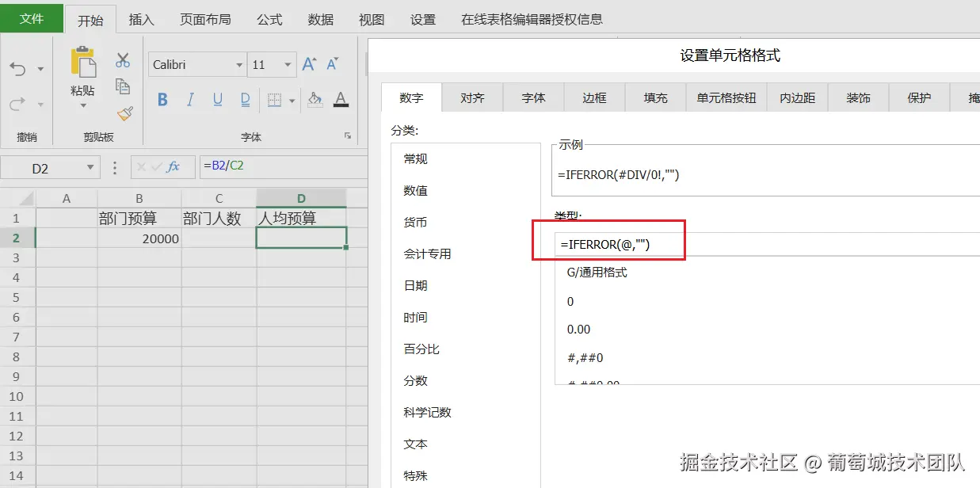Click the cell borders icon
Screen dimensions: 980x488
coord(274,100)
